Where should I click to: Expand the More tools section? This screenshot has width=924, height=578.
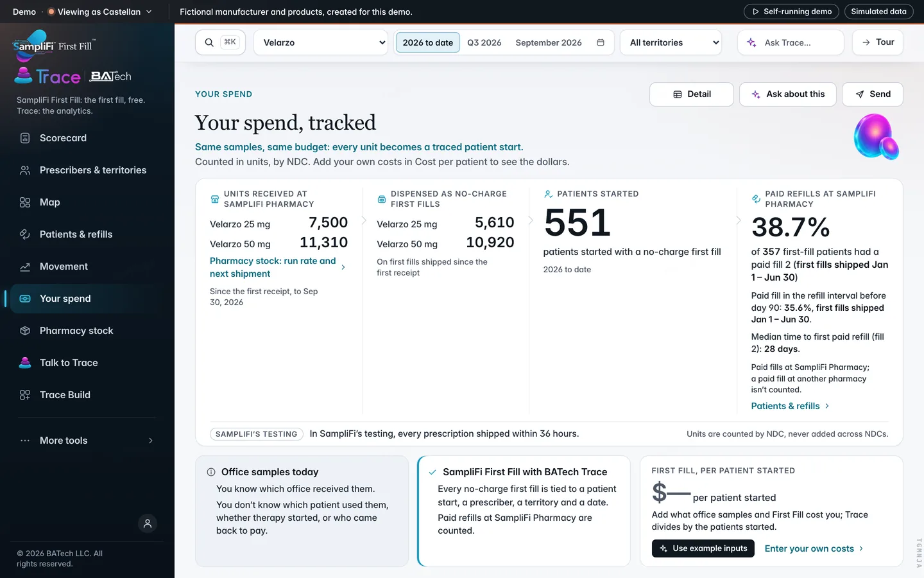pos(87,441)
